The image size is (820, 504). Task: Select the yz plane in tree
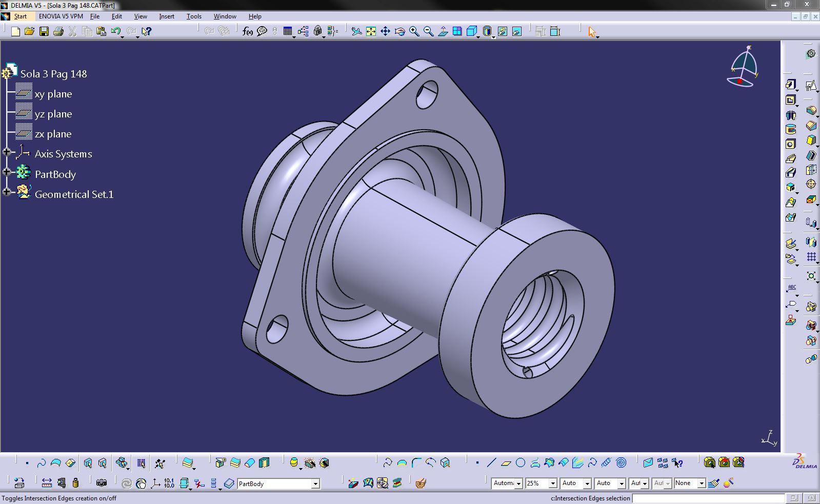53,114
